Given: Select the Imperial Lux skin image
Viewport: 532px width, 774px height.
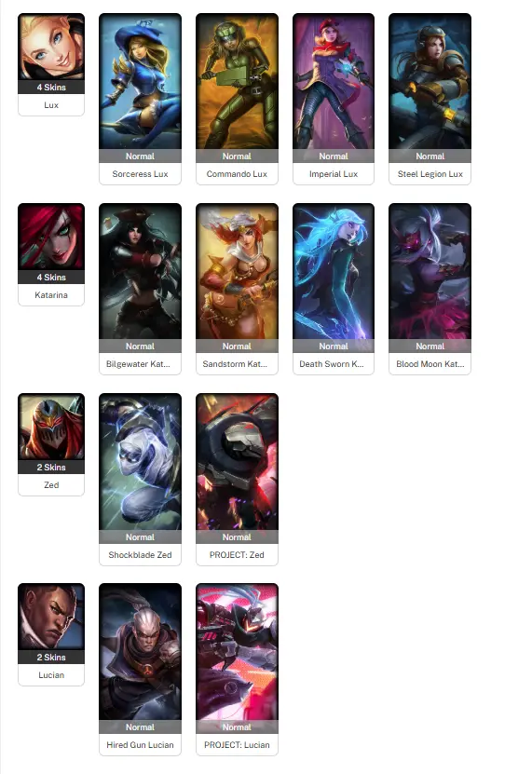Looking at the screenshot, I should (x=334, y=81).
